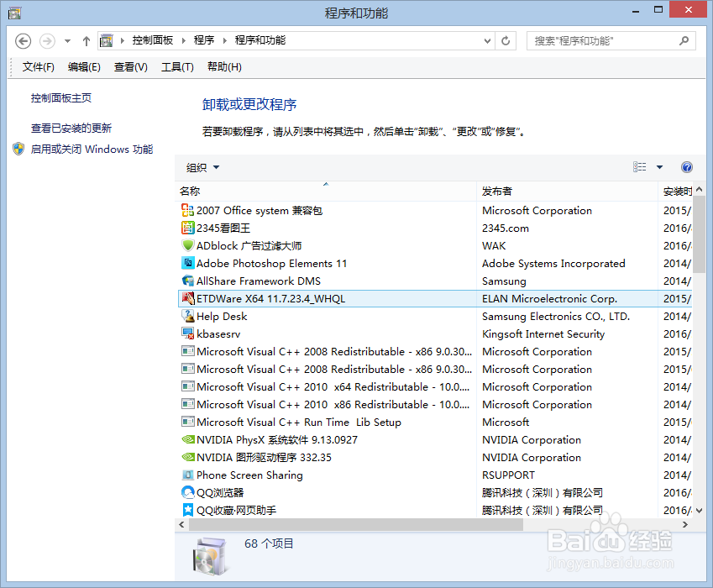Select the 2345看图王 icon
This screenshot has height=588, width=713.
pos(188,228)
